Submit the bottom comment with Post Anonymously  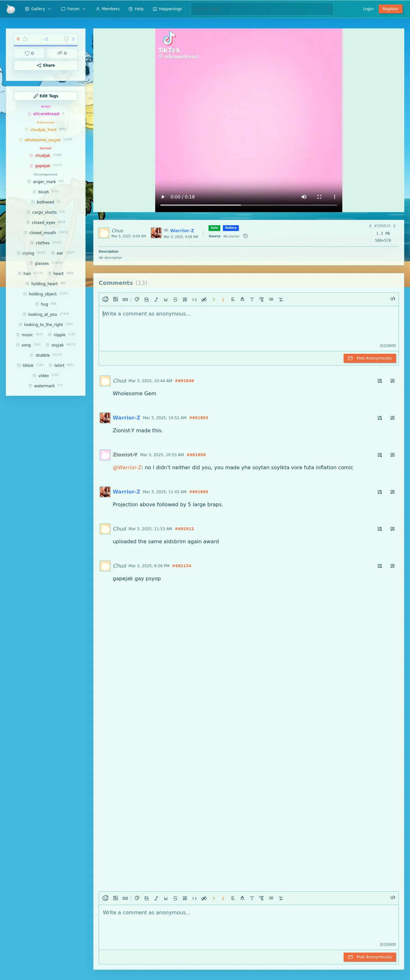370,957
